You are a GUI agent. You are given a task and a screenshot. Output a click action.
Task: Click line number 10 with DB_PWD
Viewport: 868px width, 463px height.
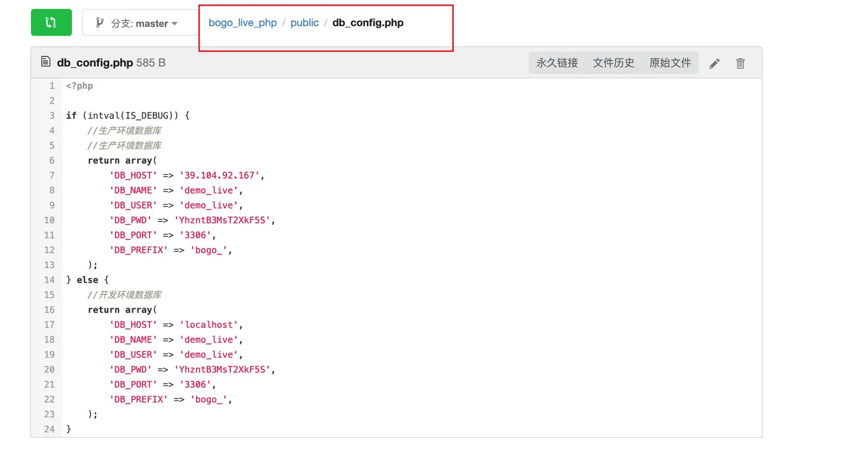tap(50, 220)
